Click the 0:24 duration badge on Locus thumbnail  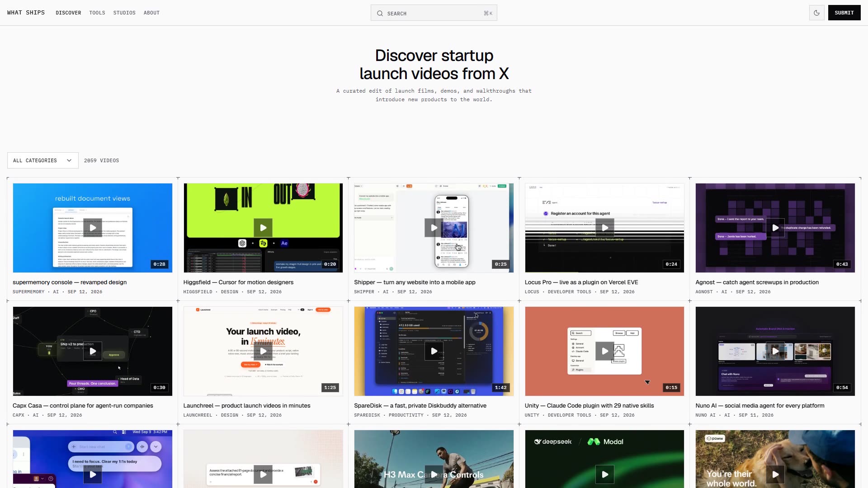click(671, 264)
